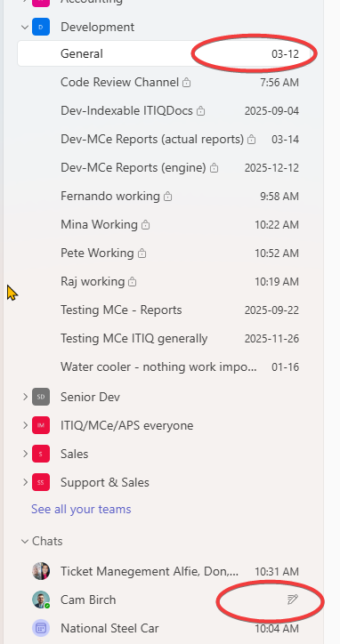Click the lock icon beside Mina Working
The width and height of the screenshot is (340, 644).
[146, 225]
